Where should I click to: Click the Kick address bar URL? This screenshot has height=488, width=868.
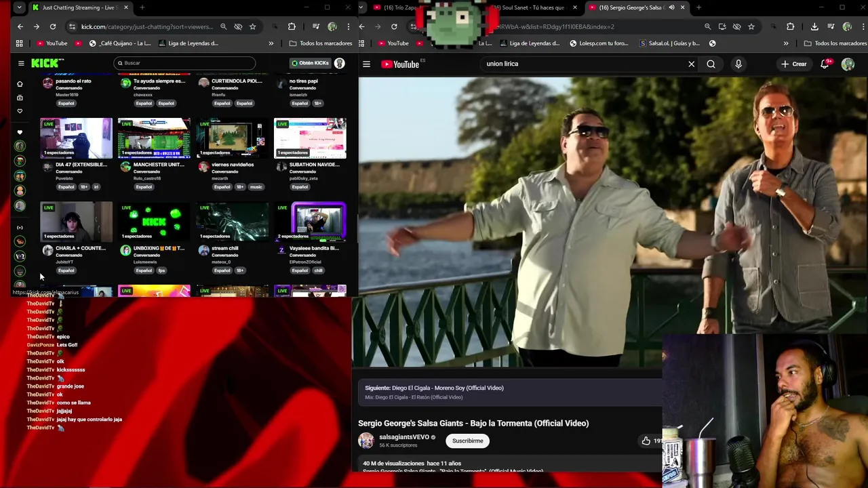point(146,26)
